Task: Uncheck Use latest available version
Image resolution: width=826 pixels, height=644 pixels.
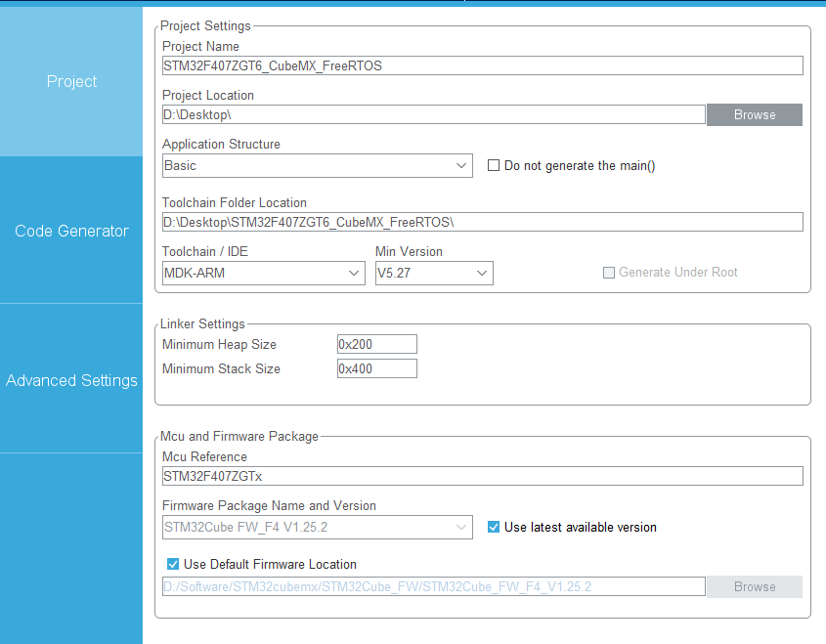Action: click(494, 527)
